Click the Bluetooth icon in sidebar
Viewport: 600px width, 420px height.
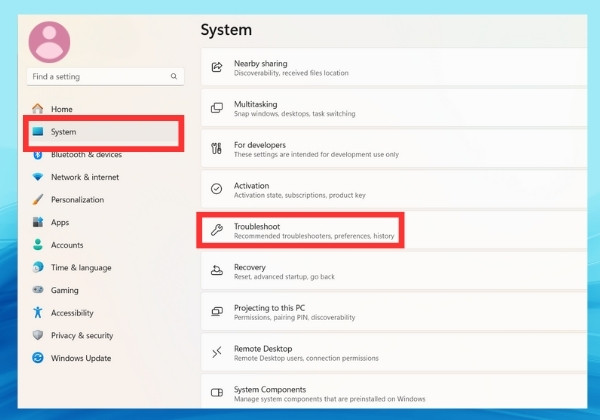(x=38, y=155)
